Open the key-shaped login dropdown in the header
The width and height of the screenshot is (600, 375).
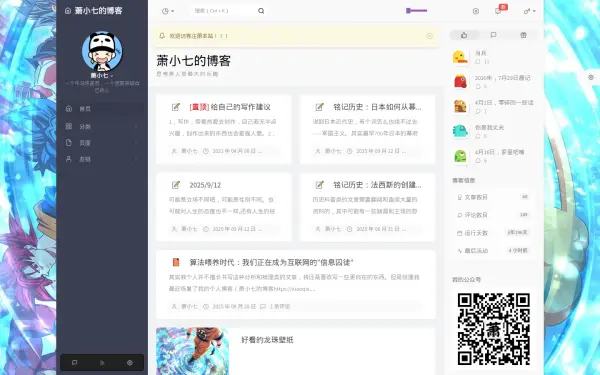click(530, 11)
